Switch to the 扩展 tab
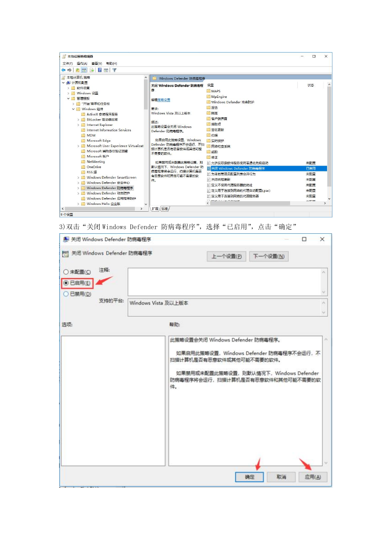The image size is (392, 554). click(155, 209)
